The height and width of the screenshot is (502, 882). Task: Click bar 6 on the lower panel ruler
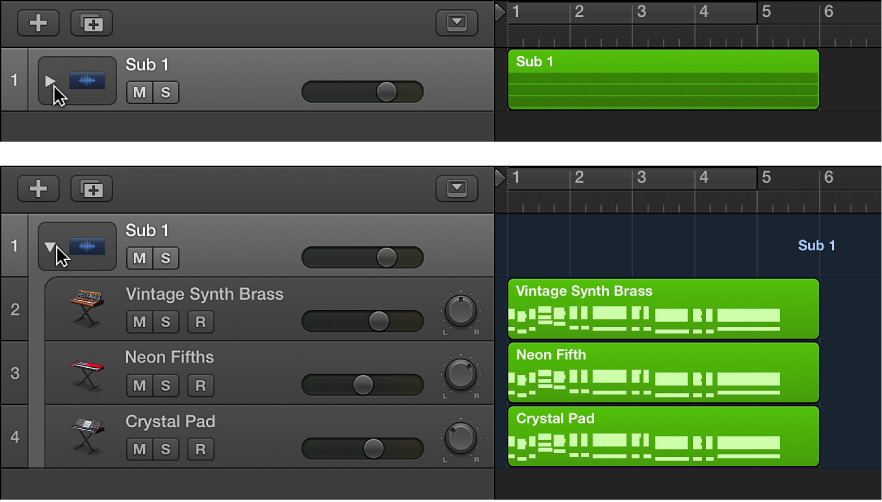click(829, 177)
